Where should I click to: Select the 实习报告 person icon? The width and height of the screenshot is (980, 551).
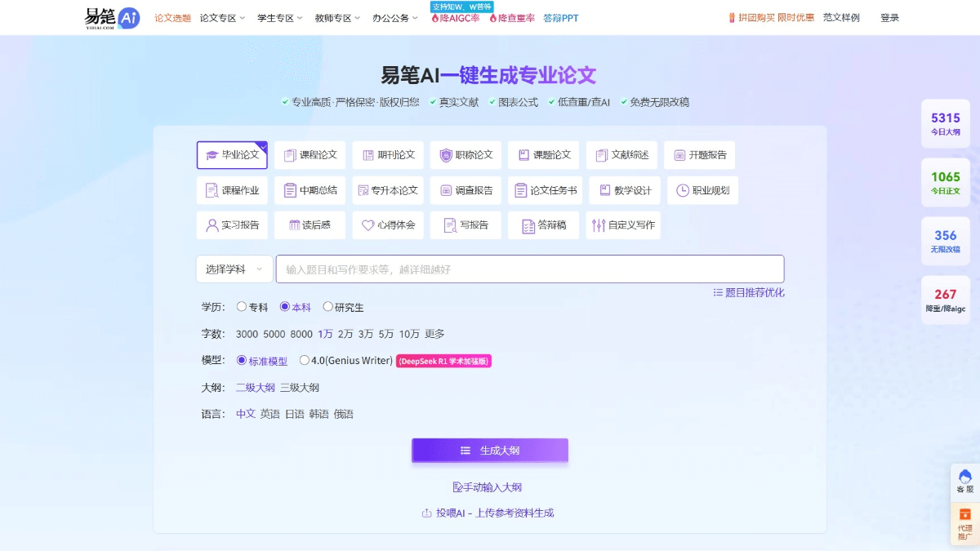212,225
